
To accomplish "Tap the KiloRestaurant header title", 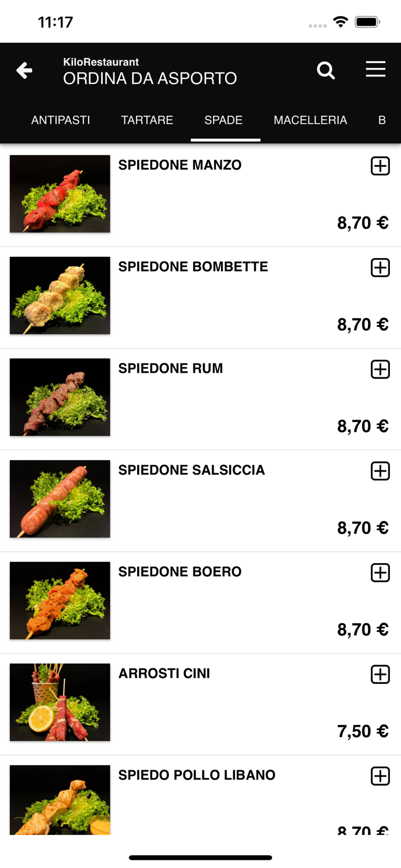I will (x=101, y=62).
